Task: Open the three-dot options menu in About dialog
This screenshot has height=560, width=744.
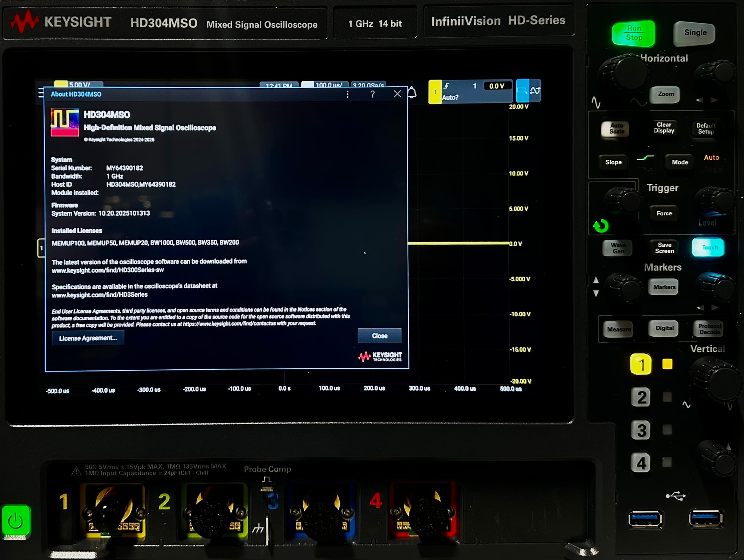Action: (348, 94)
